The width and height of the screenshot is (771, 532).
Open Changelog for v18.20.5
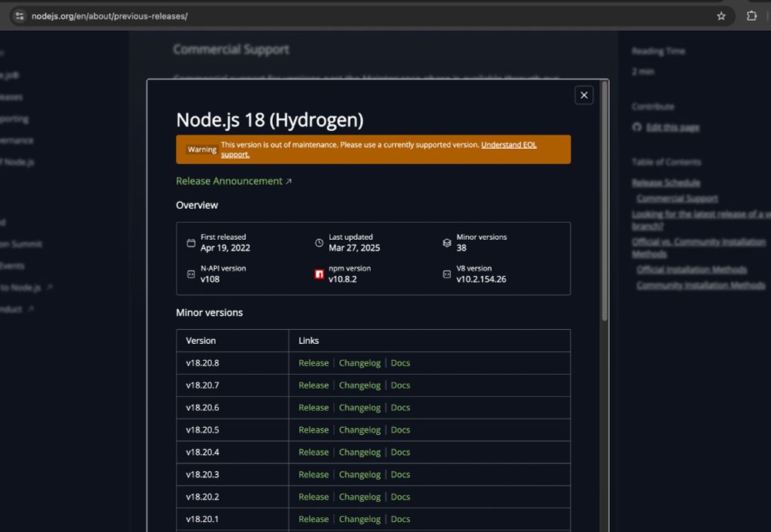(x=359, y=429)
